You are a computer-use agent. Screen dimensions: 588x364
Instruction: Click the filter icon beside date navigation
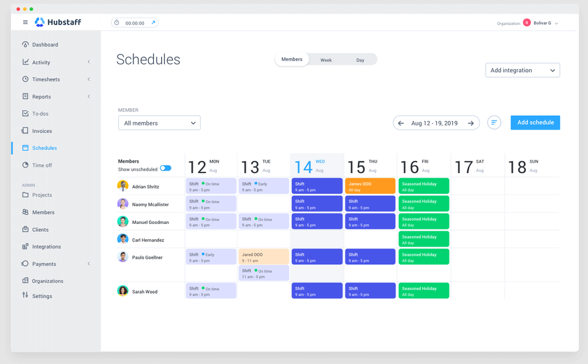(x=494, y=122)
